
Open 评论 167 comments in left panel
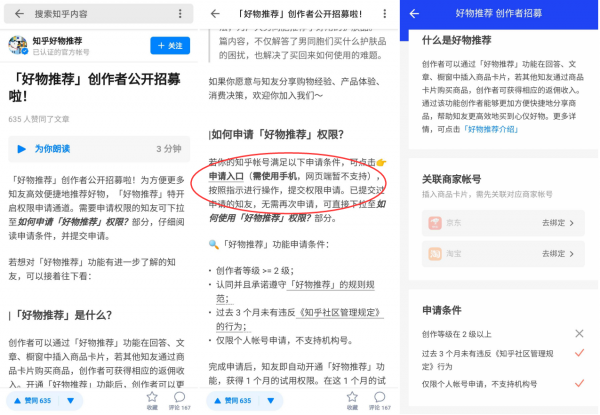tap(179, 400)
